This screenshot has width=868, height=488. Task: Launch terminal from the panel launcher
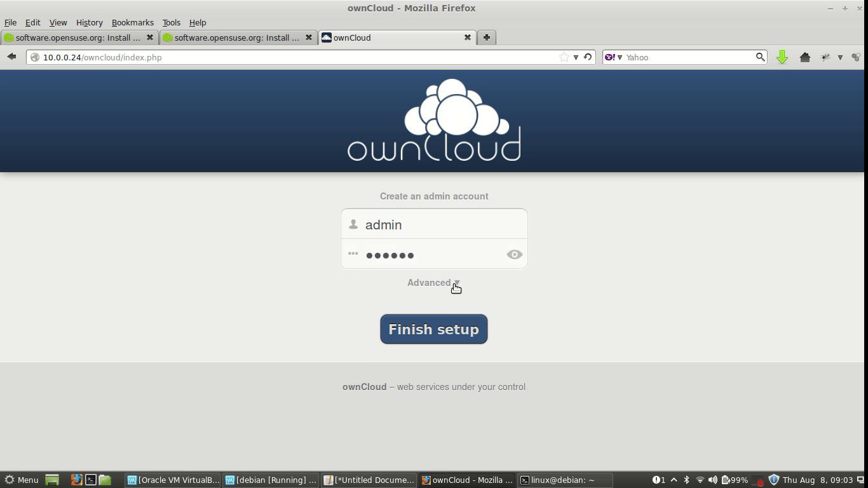[x=91, y=480]
